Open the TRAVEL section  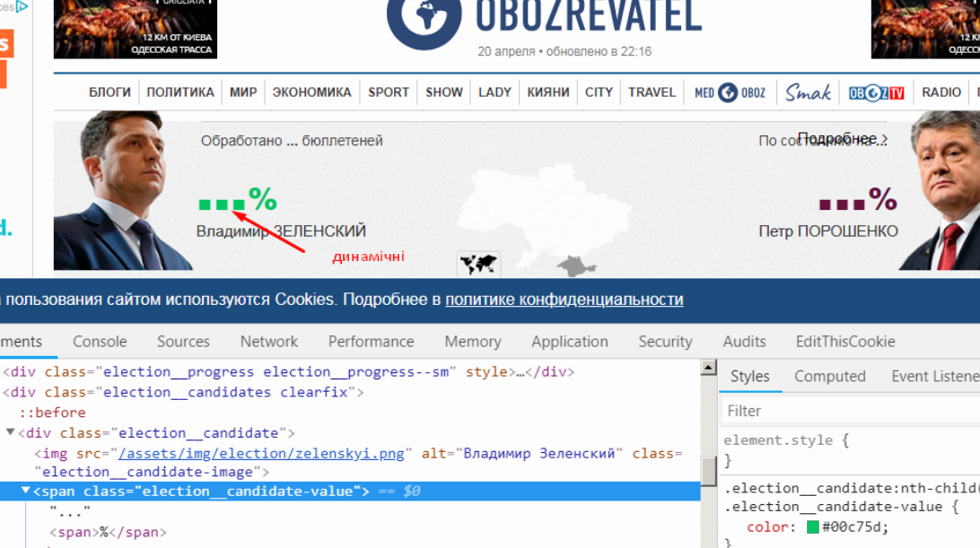pos(652,92)
